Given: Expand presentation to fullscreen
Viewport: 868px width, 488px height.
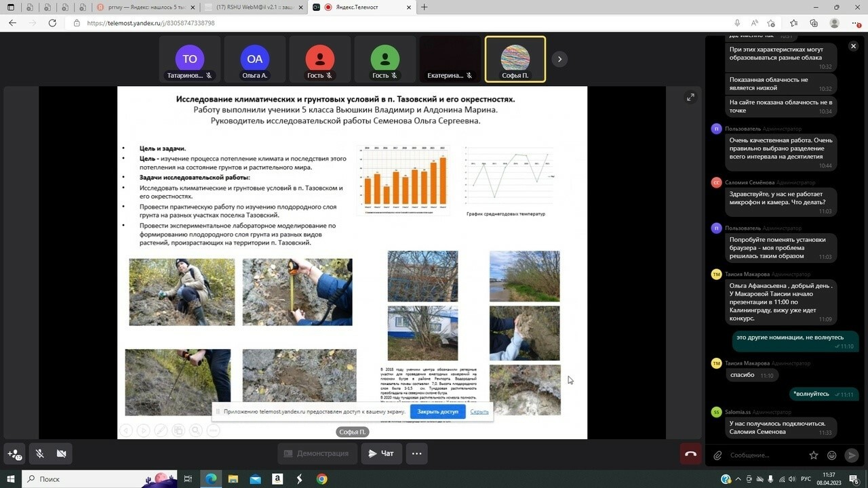Looking at the screenshot, I should click(690, 98).
